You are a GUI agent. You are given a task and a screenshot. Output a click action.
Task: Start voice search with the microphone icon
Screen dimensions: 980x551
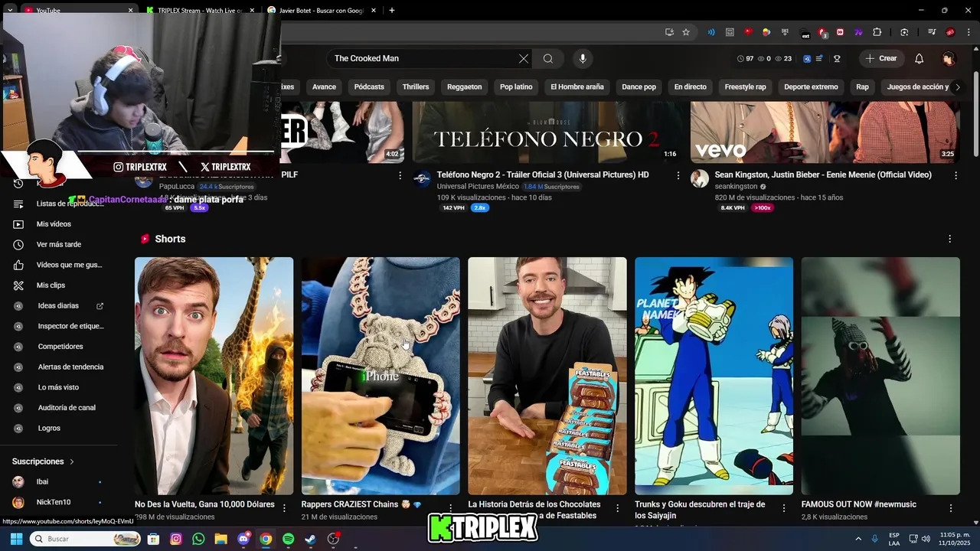[x=583, y=58]
